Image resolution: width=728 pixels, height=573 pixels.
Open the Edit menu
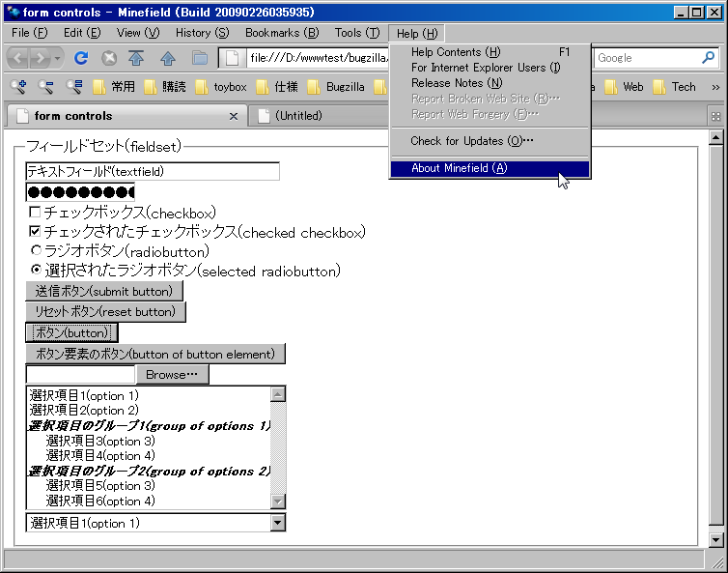click(x=82, y=33)
